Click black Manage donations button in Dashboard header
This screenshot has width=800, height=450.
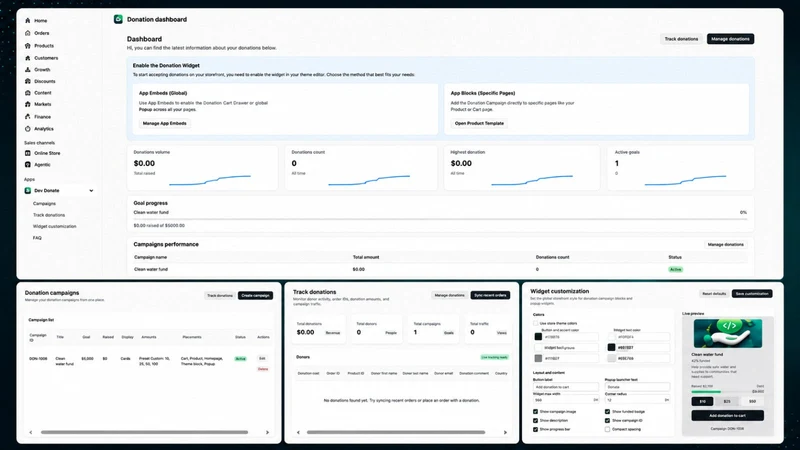730,39
